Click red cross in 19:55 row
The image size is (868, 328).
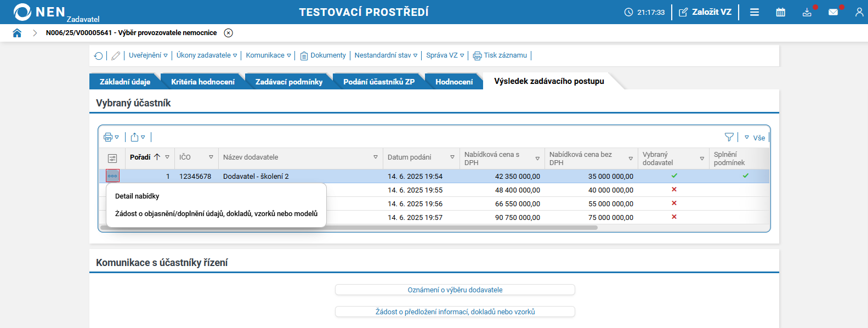pos(674,189)
